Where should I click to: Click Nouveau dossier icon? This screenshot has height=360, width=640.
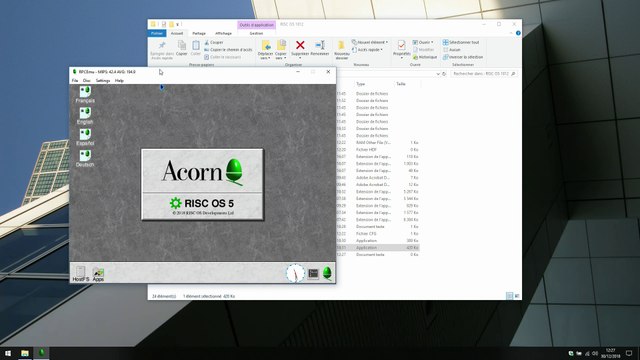pyautogui.click(x=342, y=50)
